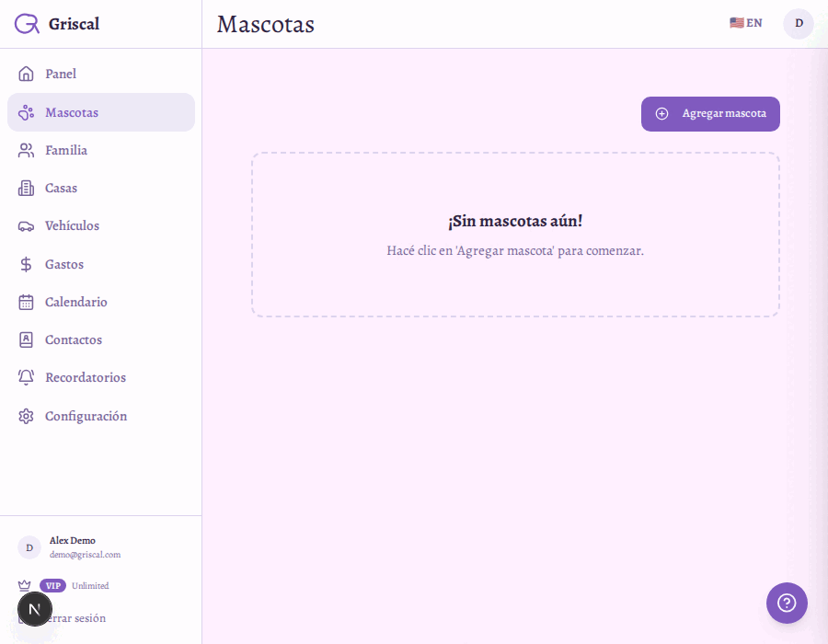Open Panel via the home icon
The height and width of the screenshot is (644, 828).
pyautogui.click(x=26, y=75)
